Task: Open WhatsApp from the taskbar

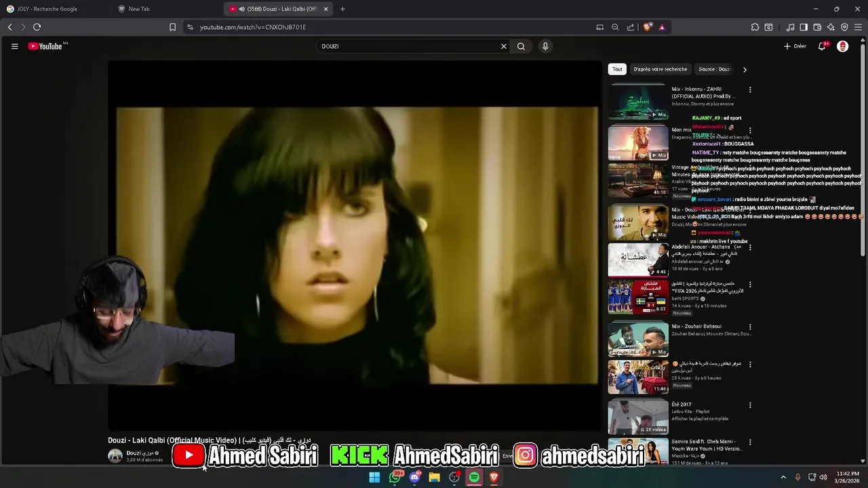Action: pos(395,477)
